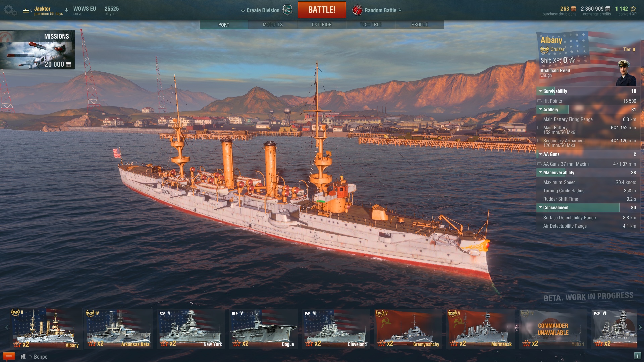Click the red BATTLE! button
The width and height of the screenshot is (644, 362).
(322, 10)
